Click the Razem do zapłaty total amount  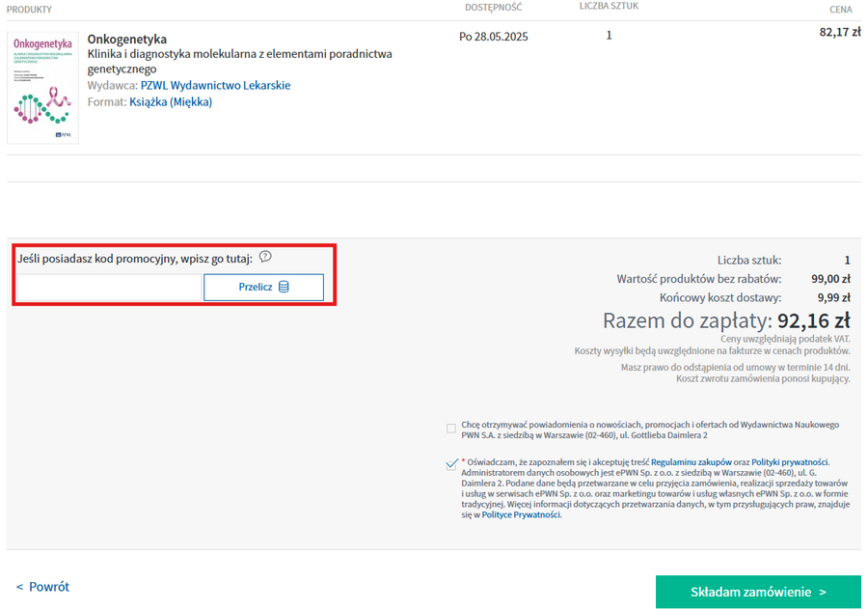(x=813, y=320)
